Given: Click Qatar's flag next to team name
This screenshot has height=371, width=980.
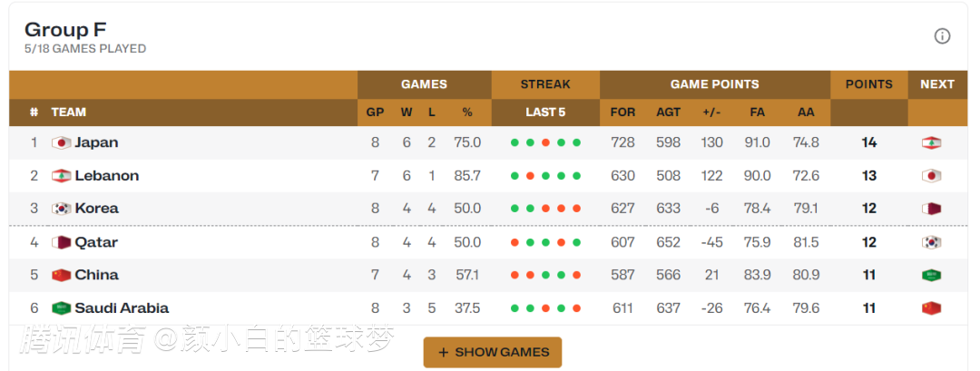Looking at the screenshot, I should tap(62, 242).
